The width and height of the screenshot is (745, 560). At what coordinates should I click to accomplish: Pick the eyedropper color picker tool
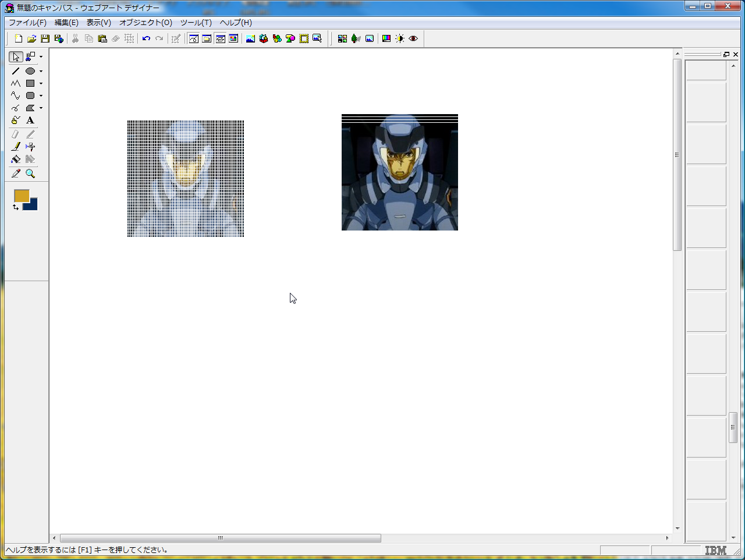[x=16, y=173]
